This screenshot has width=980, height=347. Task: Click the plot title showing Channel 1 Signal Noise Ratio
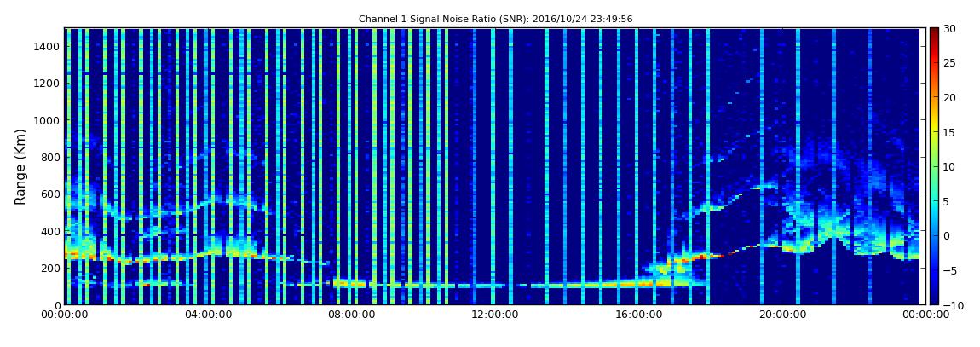point(495,20)
